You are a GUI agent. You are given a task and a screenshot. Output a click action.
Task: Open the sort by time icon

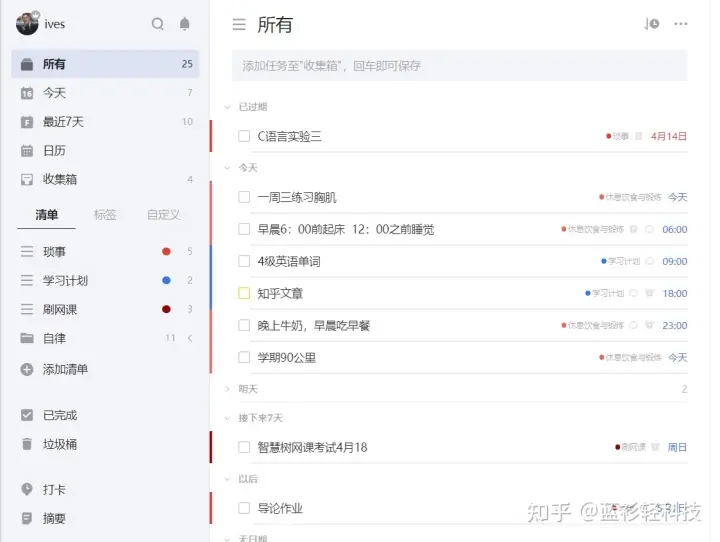(x=651, y=24)
